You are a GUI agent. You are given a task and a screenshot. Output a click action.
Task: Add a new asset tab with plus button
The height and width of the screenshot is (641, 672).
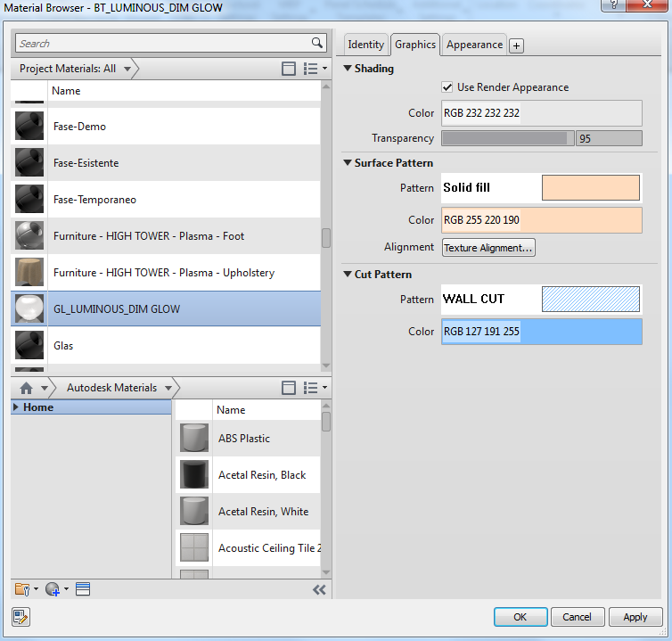tap(517, 45)
